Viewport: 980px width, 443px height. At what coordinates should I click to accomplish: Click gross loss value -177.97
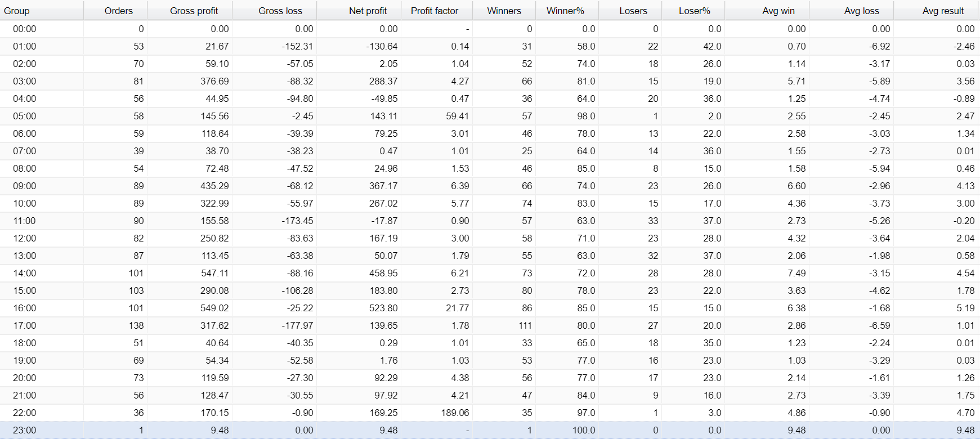(x=297, y=325)
